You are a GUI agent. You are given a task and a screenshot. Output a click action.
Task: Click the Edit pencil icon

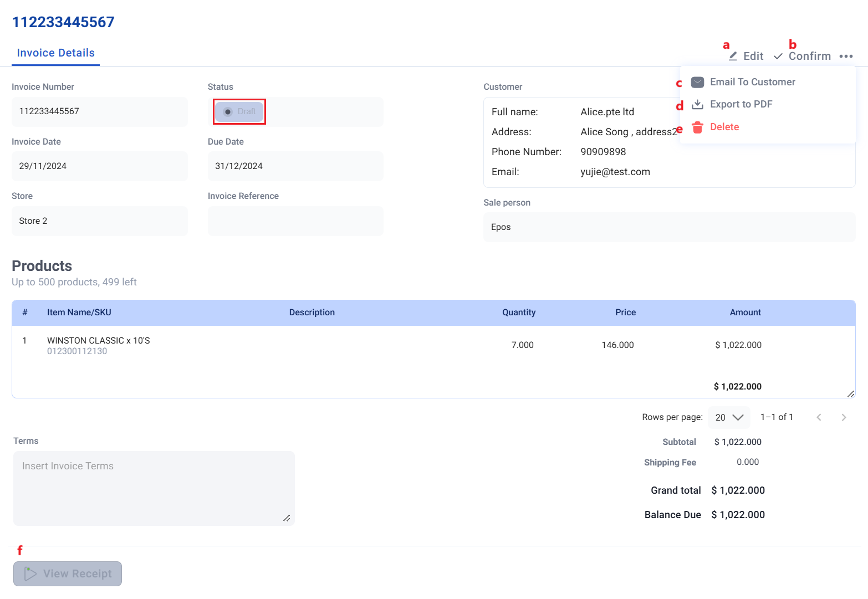pos(732,55)
